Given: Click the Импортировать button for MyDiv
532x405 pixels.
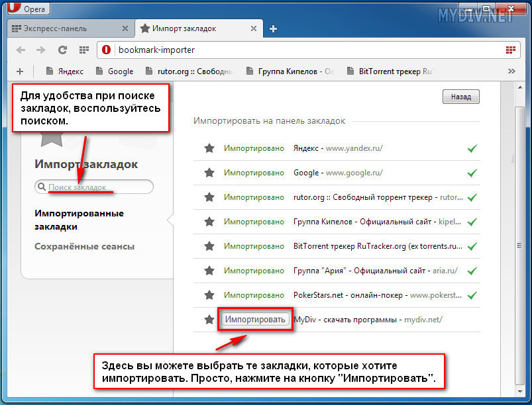Looking at the screenshot, I should click(255, 319).
